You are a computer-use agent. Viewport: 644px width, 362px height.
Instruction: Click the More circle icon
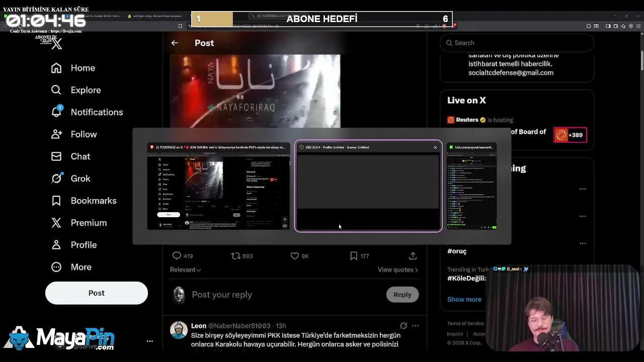[x=56, y=267]
